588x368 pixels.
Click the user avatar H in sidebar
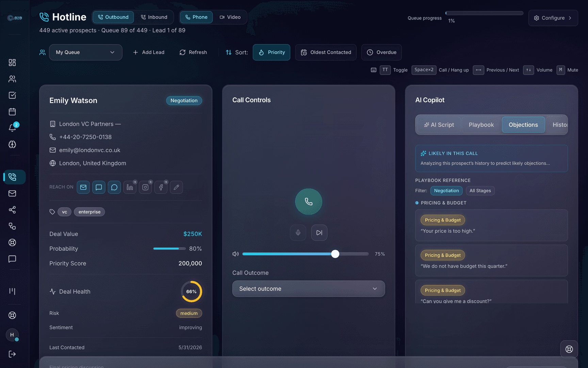12,335
